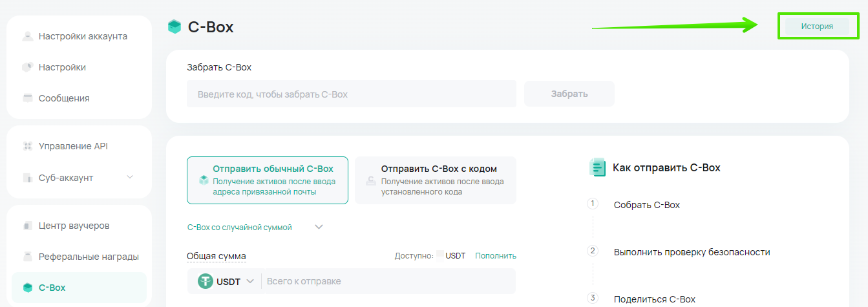Click the Общая сумма label
The width and height of the screenshot is (868, 307).
click(216, 256)
